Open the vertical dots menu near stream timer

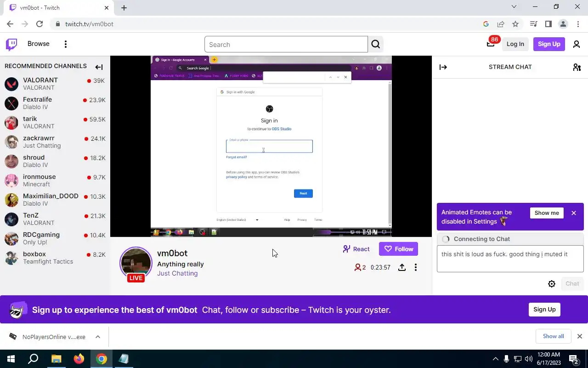(416, 267)
